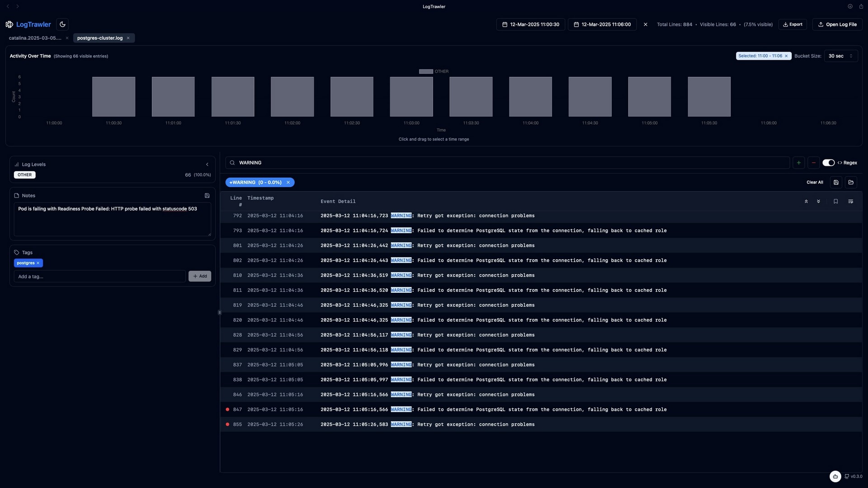Remove the +WARNING filter chip
Screen dimensions: 868x488
tap(288, 183)
